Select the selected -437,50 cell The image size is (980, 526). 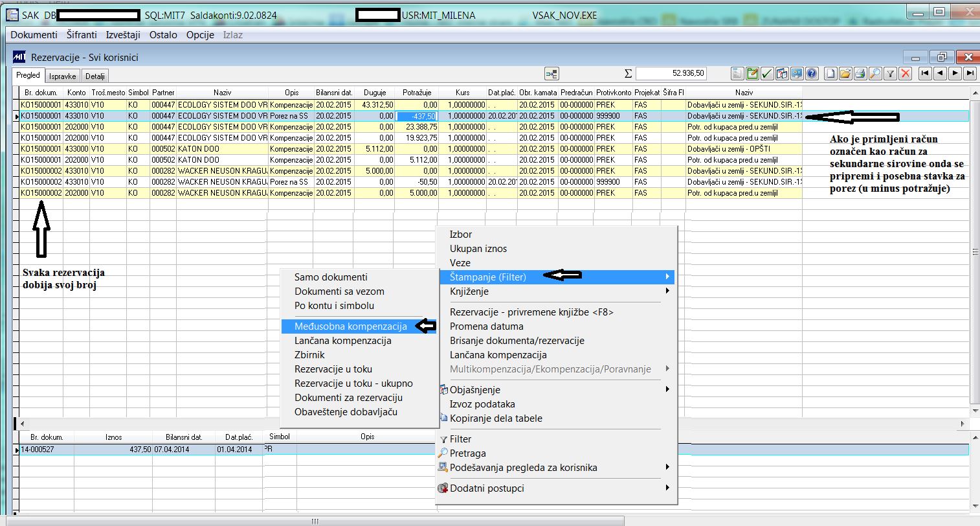417,116
